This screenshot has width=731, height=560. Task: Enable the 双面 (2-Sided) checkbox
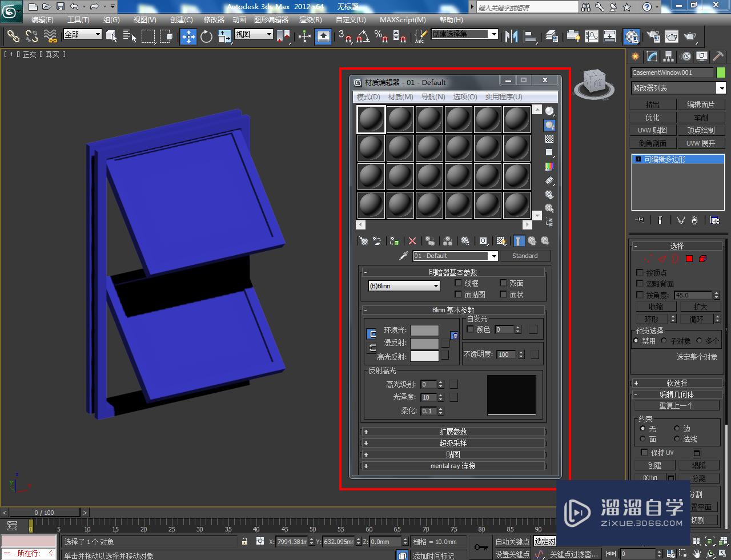pyautogui.click(x=503, y=283)
